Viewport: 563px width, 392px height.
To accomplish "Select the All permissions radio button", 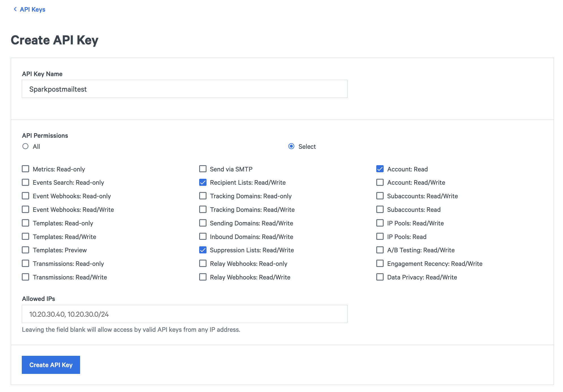I will coord(25,146).
